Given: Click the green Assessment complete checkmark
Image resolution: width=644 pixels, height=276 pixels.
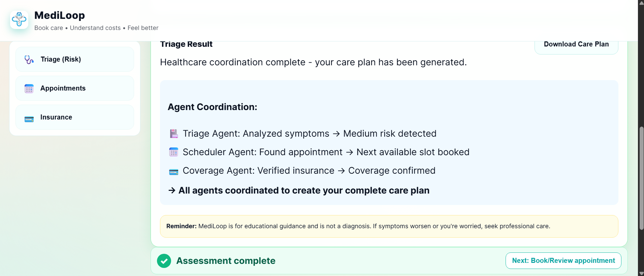Looking at the screenshot, I should click(x=164, y=261).
